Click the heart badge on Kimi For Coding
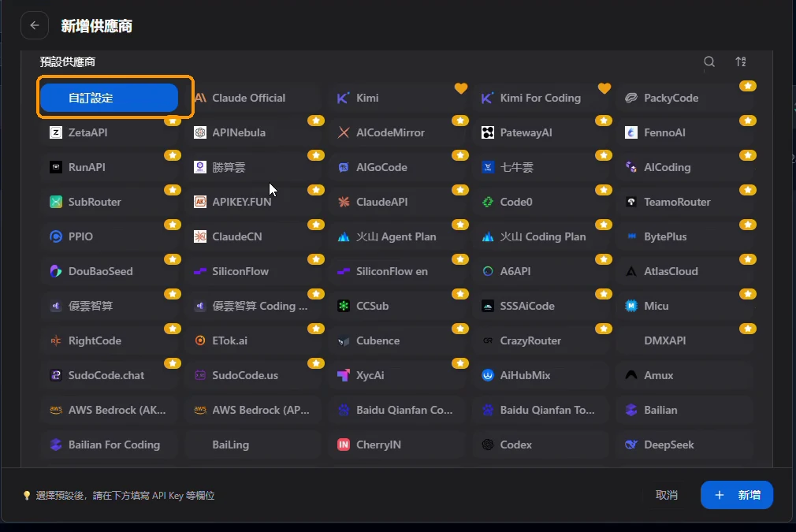 pos(604,87)
